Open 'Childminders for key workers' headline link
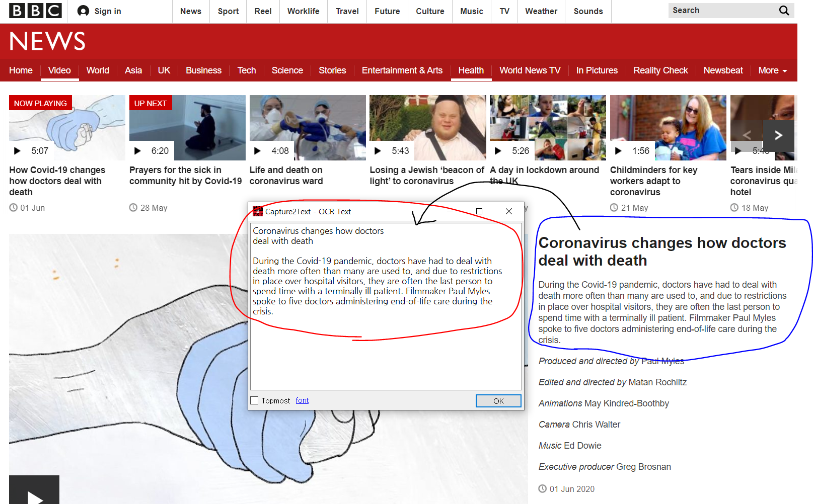This screenshot has height=504, width=813. click(x=653, y=181)
